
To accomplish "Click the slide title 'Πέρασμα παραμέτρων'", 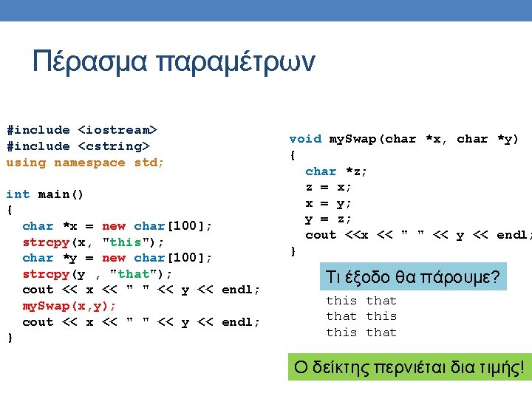I will [x=174, y=62].
